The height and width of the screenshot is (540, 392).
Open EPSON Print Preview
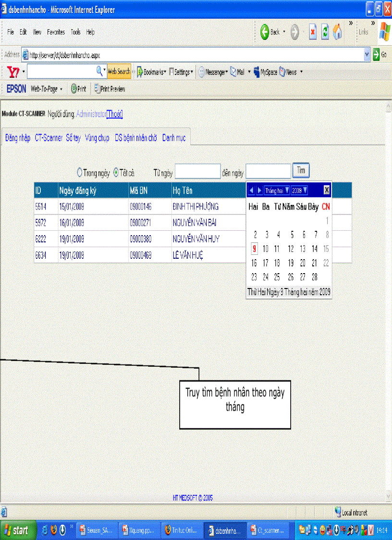pyautogui.click(x=109, y=88)
